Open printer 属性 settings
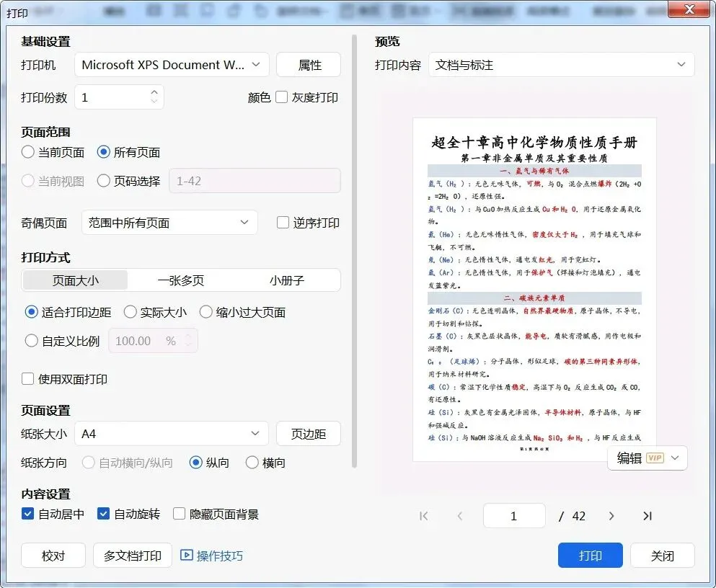This screenshot has height=588, width=716. point(309,65)
